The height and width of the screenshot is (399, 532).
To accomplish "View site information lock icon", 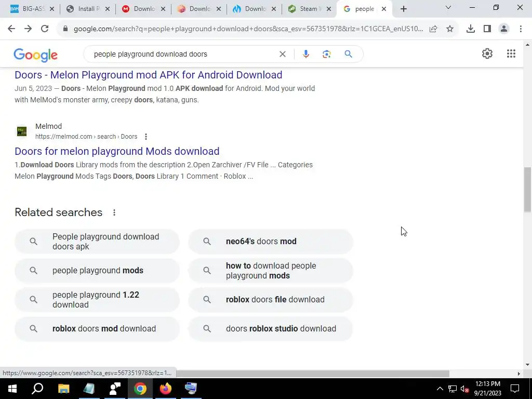I will pyautogui.click(x=65, y=29).
